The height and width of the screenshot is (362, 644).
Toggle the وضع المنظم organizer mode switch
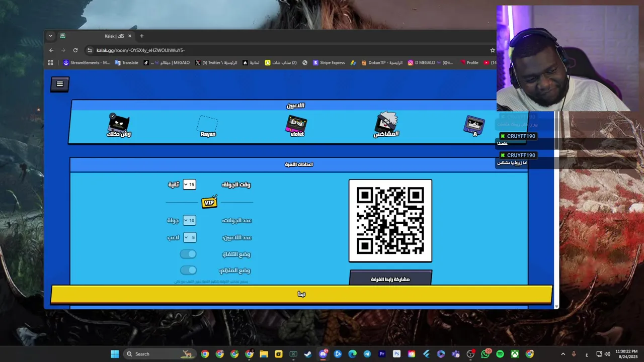pos(188,270)
